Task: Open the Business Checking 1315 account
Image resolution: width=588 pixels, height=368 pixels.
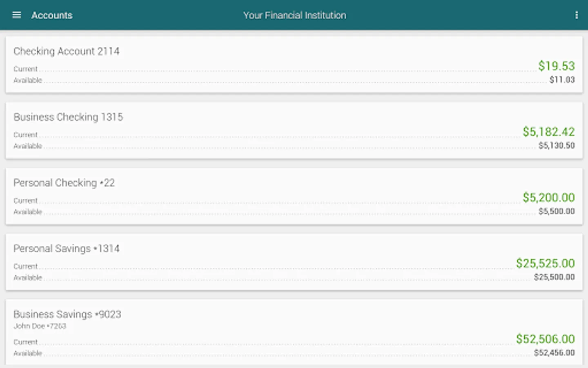Action: (68, 117)
